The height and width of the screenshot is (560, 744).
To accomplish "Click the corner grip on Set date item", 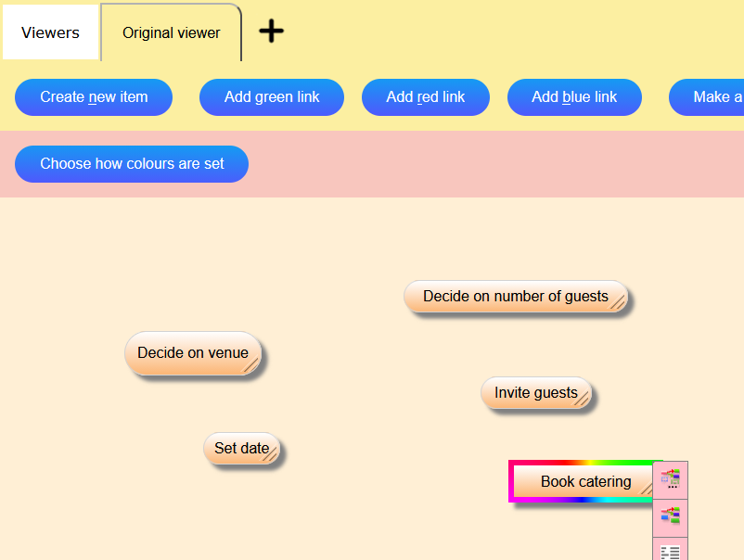I will click(271, 454).
